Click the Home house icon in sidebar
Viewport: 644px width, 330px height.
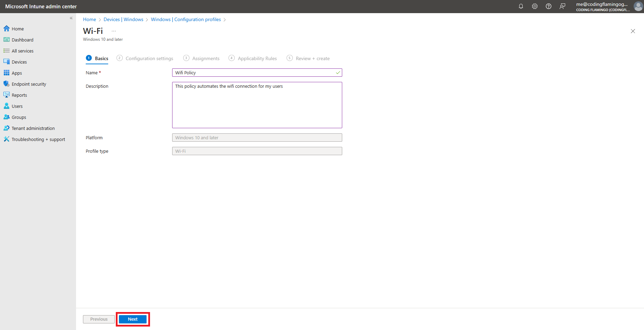click(x=7, y=28)
